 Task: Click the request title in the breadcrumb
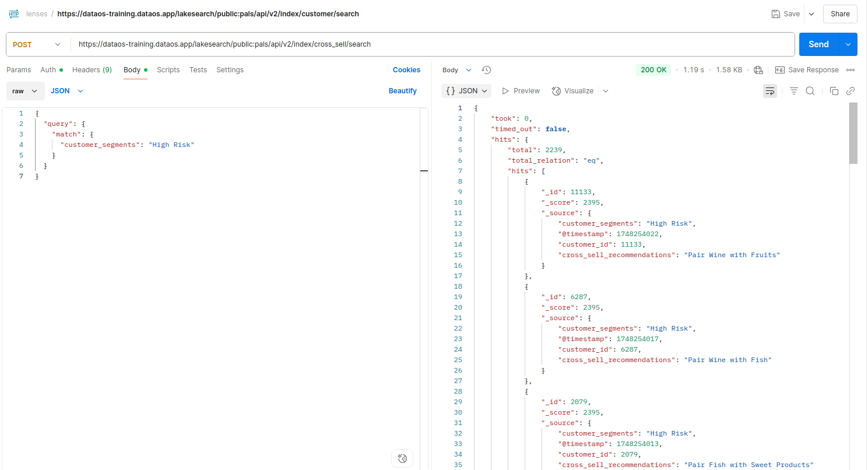click(208, 14)
